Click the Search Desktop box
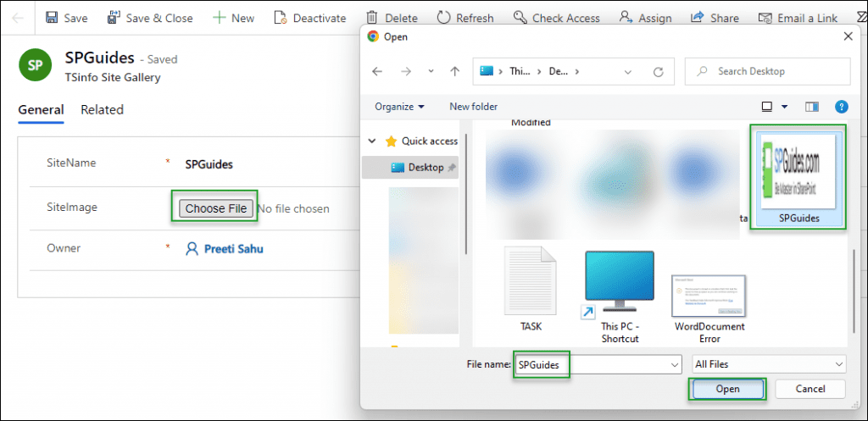 [767, 71]
